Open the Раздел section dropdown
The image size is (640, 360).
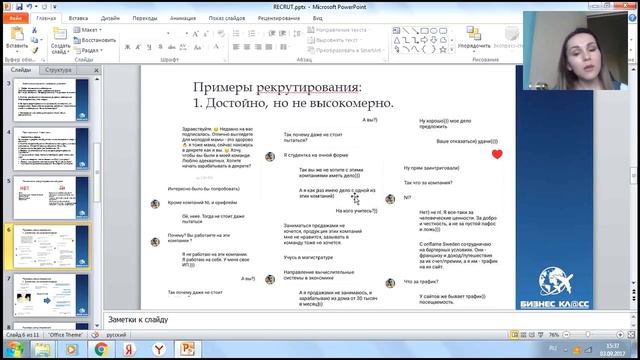click(x=88, y=50)
